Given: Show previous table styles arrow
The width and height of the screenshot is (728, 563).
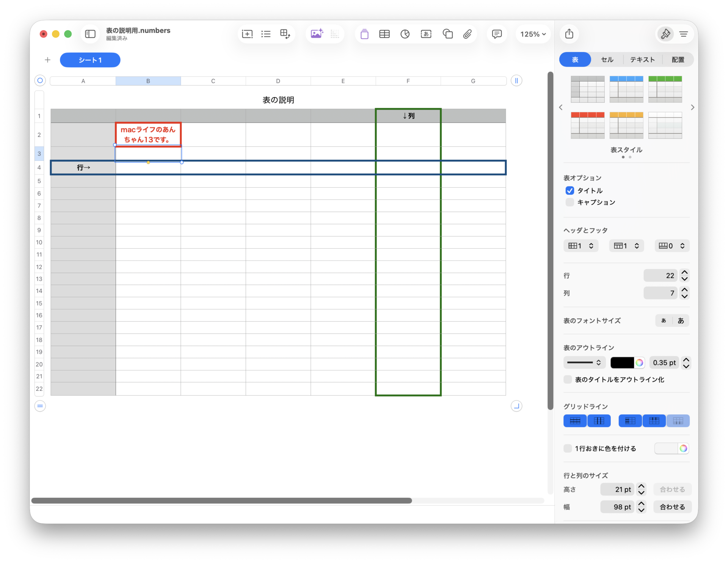Looking at the screenshot, I should [x=561, y=108].
